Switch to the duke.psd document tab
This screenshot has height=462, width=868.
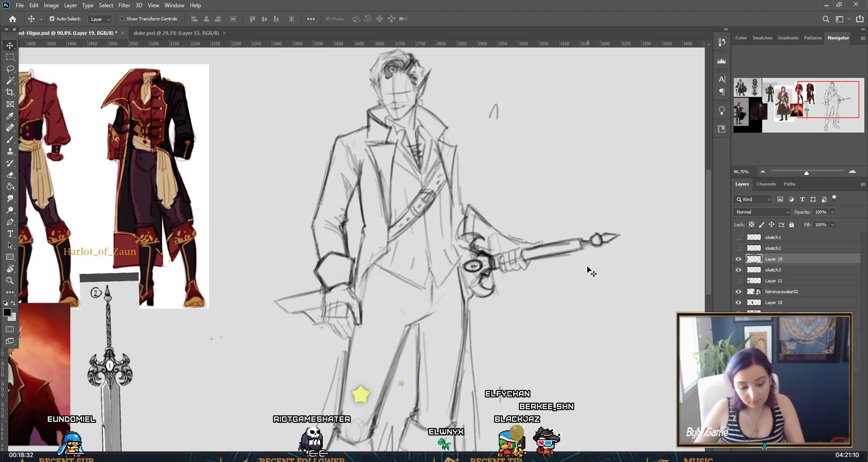point(176,33)
